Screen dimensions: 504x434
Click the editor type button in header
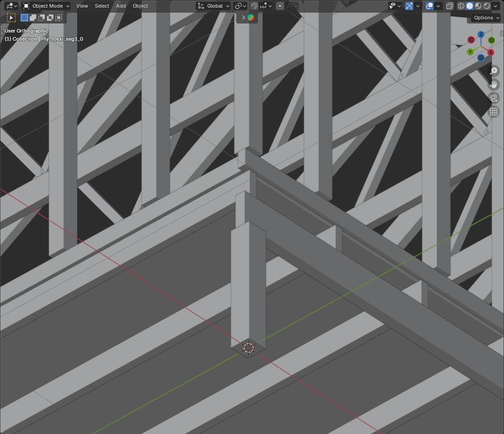pos(11,6)
